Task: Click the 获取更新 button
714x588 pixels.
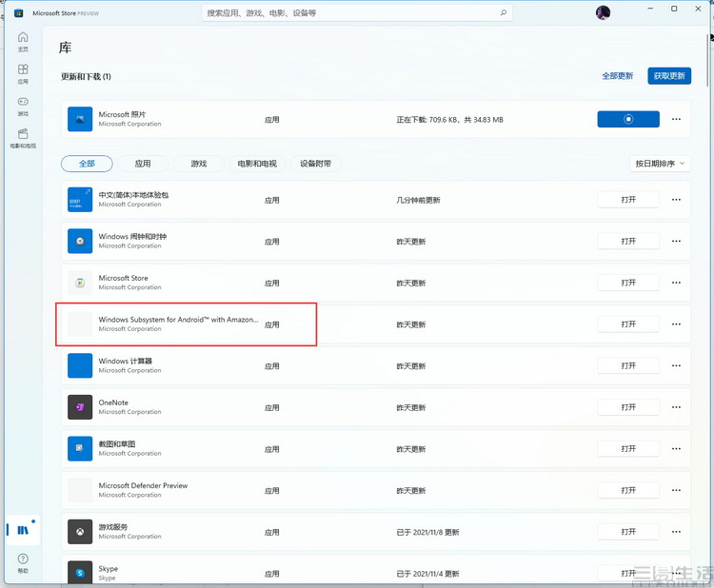Action: coord(669,76)
